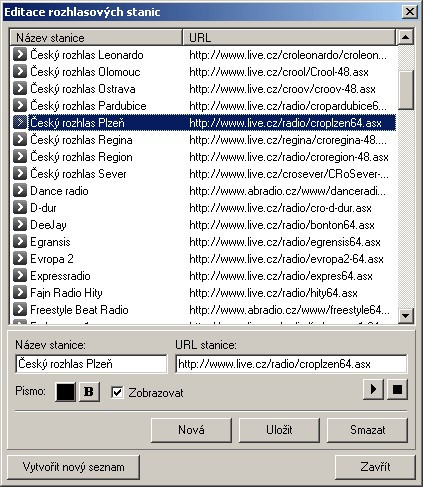Click URL ending croov-48.asx in list
Image resolution: width=423 pixels, height=487 pixels.
pos(282,89)
